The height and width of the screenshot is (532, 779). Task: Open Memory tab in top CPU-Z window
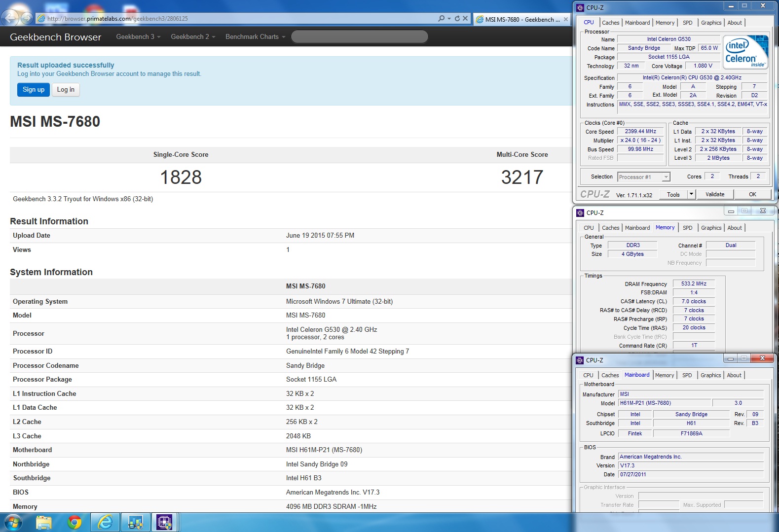click(x=665, y=23)
